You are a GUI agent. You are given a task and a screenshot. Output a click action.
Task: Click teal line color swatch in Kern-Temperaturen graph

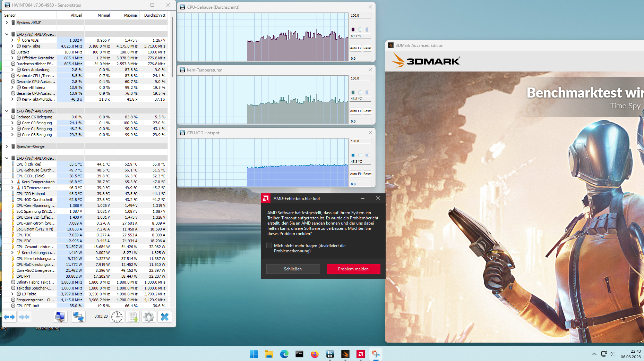(x=353, y=92)
